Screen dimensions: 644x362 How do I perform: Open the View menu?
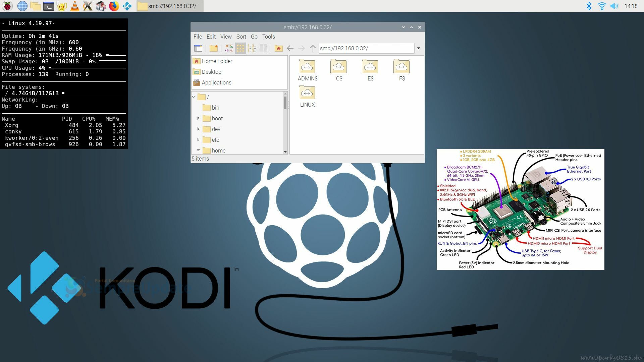point(226,37)
